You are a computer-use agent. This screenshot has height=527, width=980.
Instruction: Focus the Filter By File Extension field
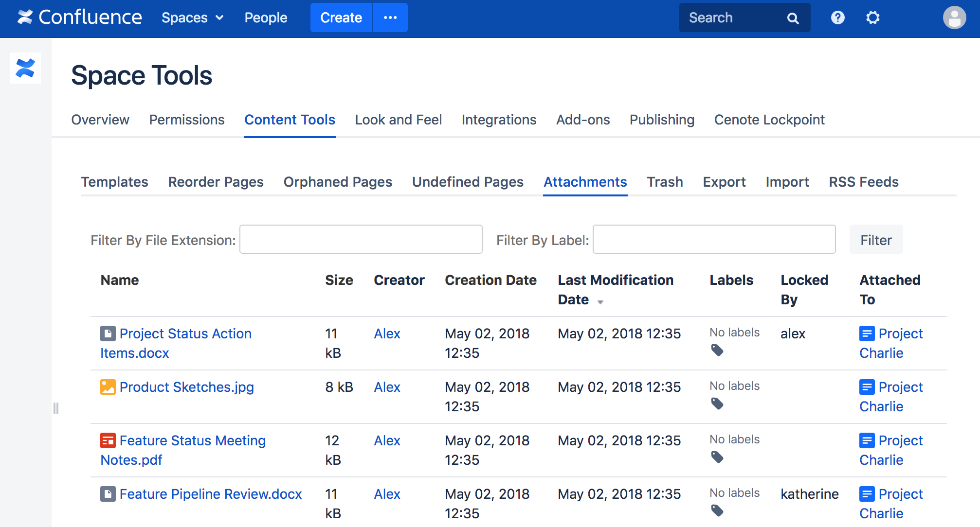click(361, 239)
